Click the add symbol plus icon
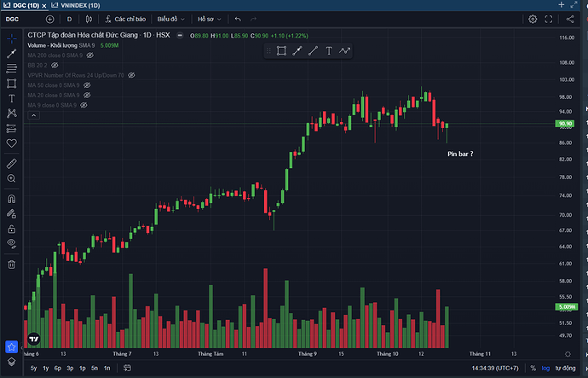This screenshot has width=588, height=378. (x=49, y=19)
